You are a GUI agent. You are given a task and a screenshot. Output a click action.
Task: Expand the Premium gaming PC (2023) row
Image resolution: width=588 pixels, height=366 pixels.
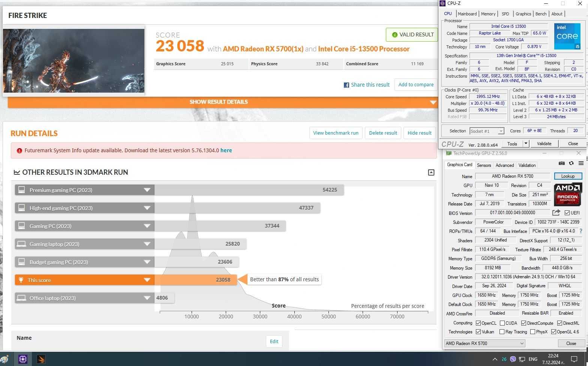point(147,190)
